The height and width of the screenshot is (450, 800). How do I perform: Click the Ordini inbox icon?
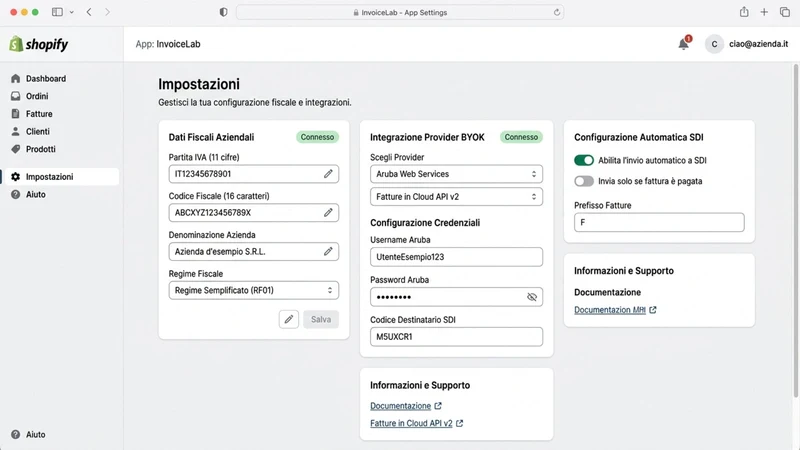click(15, 96)
